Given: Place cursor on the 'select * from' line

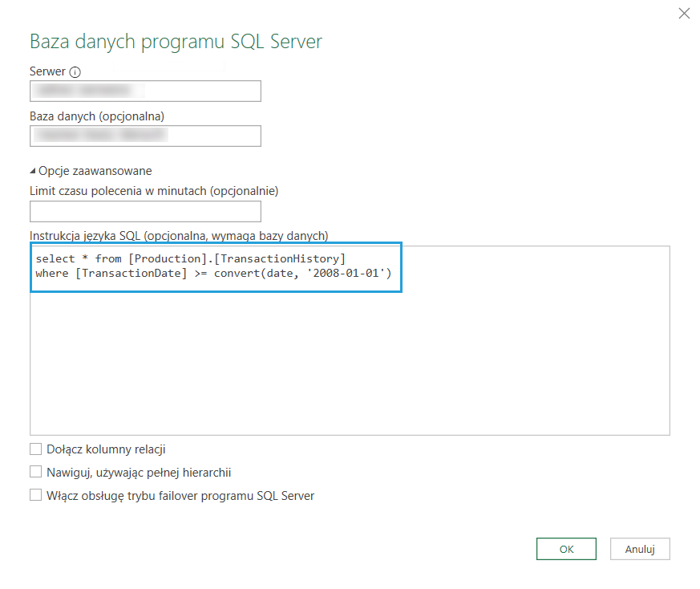Looking at the screenshot, I should [x=79, y=259].
